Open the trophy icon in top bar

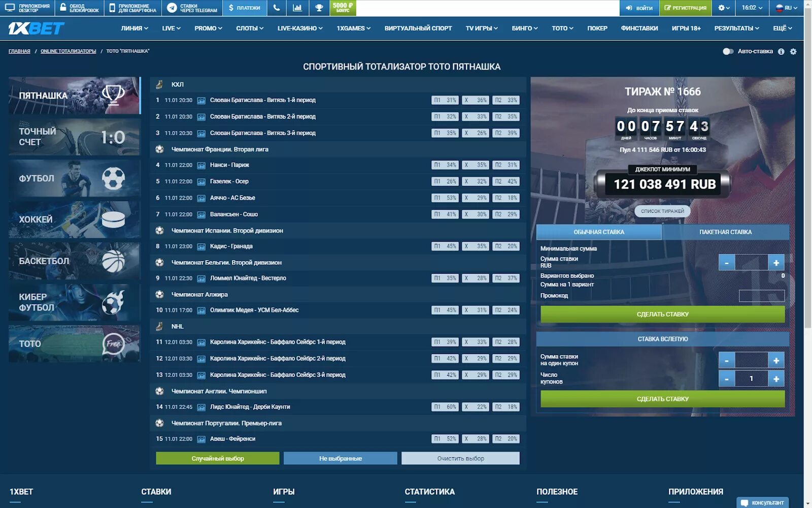319,8
